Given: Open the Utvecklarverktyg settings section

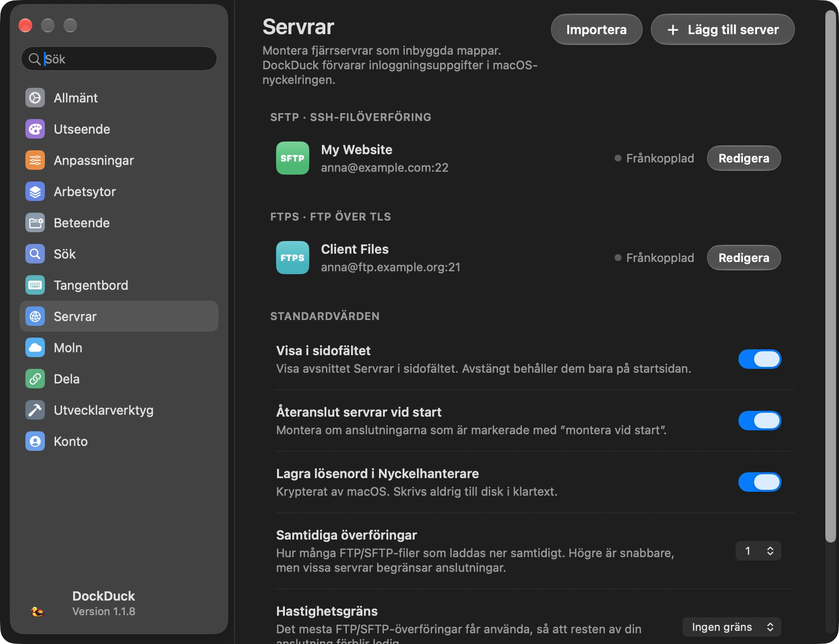Looking at the screenshot, I should click(119, 410).
